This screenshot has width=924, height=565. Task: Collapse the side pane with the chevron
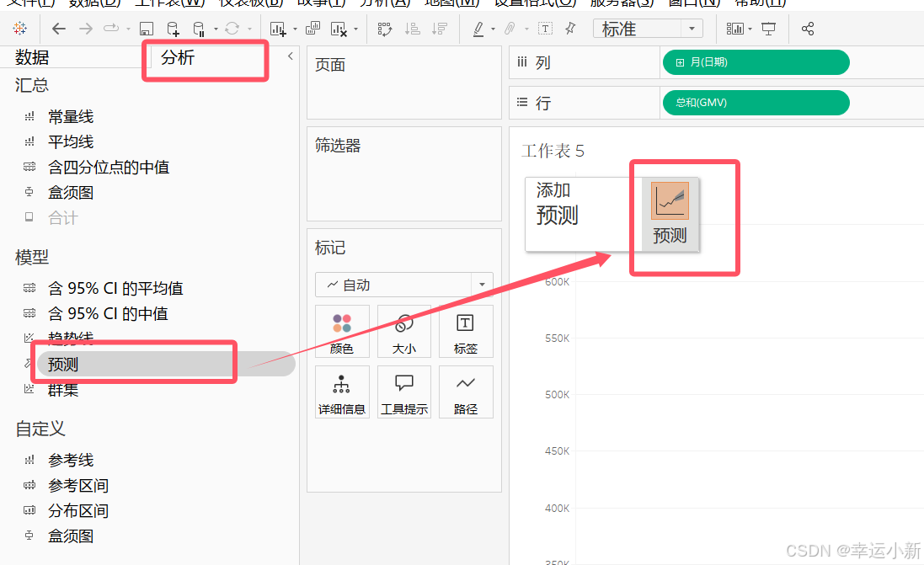click(291, 56)
